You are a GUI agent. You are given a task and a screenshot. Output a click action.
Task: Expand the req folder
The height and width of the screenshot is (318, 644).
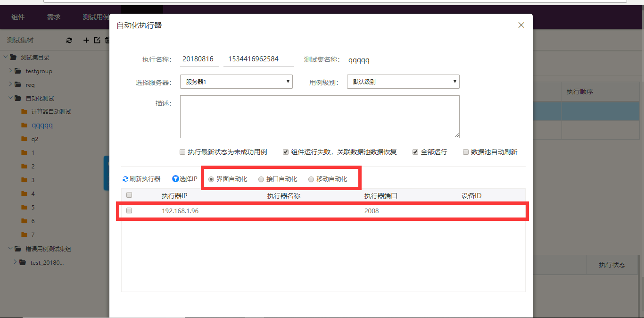click(10, 84)
